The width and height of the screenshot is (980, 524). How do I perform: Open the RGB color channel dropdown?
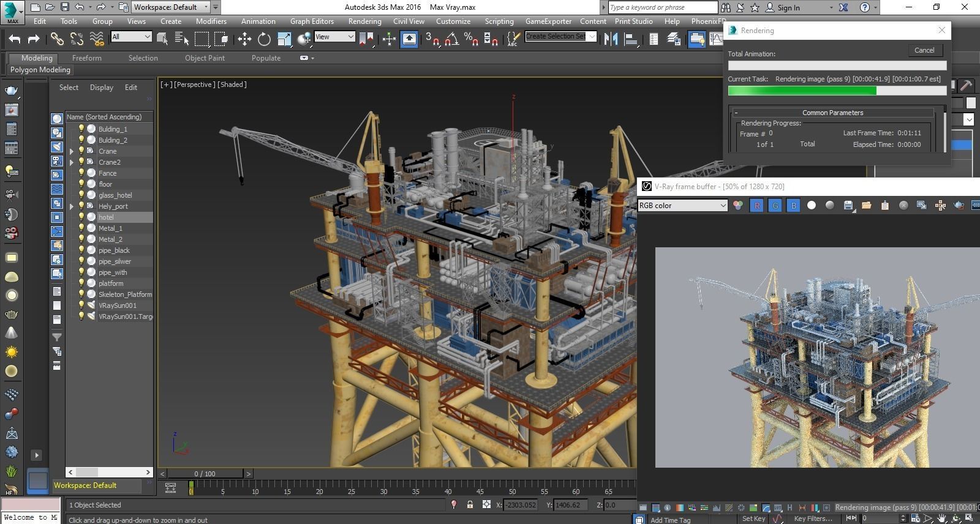click(682, 206)
